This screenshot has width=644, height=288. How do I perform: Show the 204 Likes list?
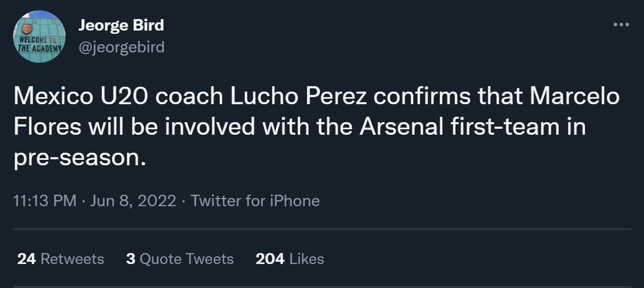click(289, 259)
